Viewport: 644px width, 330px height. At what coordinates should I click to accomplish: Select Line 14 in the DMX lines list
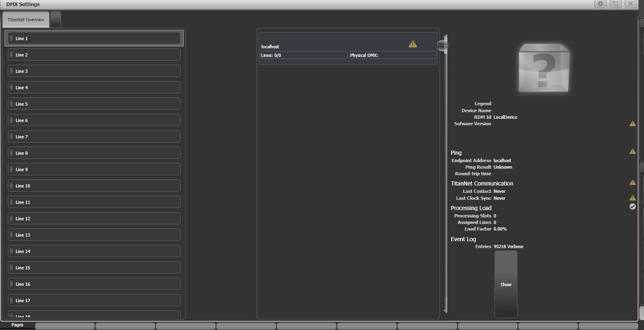click(x=94, y=251)
